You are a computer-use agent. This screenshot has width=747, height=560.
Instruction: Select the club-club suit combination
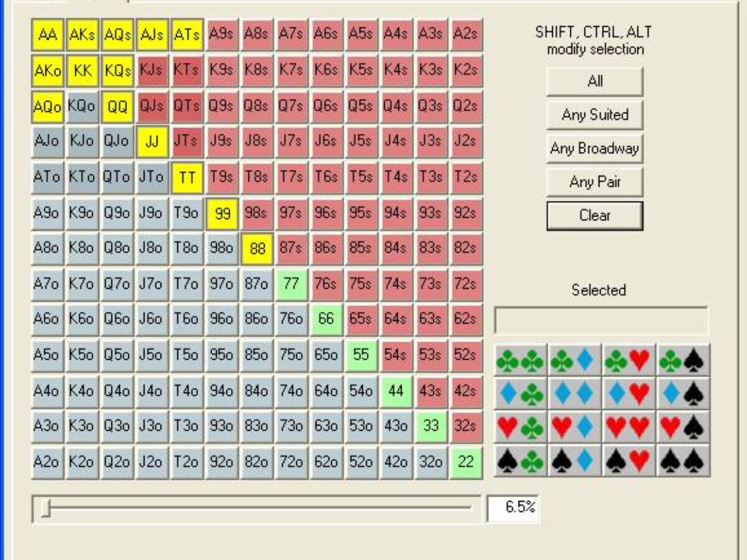pos(520,360)
